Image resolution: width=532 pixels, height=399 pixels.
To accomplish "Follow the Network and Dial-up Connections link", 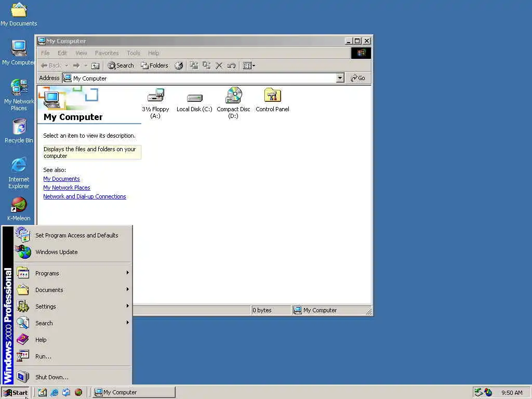I will 85,196.
